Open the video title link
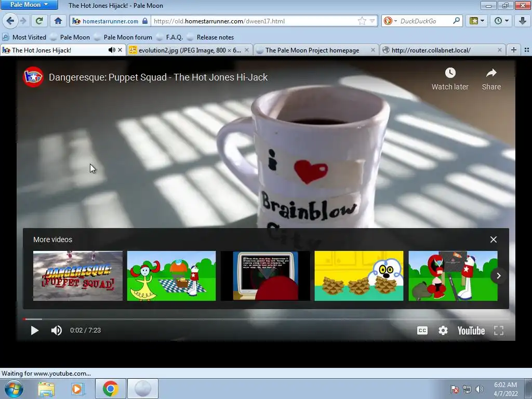The height and width of the screenshot is (399, 532). pos(158,77)
